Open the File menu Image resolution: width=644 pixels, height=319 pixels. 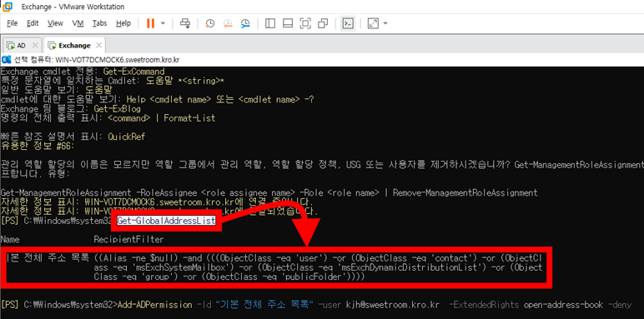(x=13, y=23)
